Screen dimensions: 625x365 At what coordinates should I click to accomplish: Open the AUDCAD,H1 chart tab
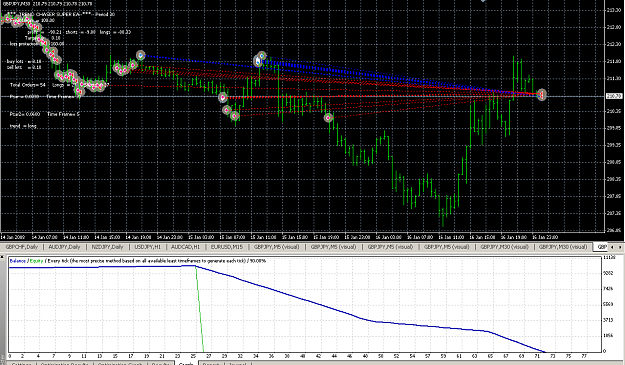click(185, 247)
